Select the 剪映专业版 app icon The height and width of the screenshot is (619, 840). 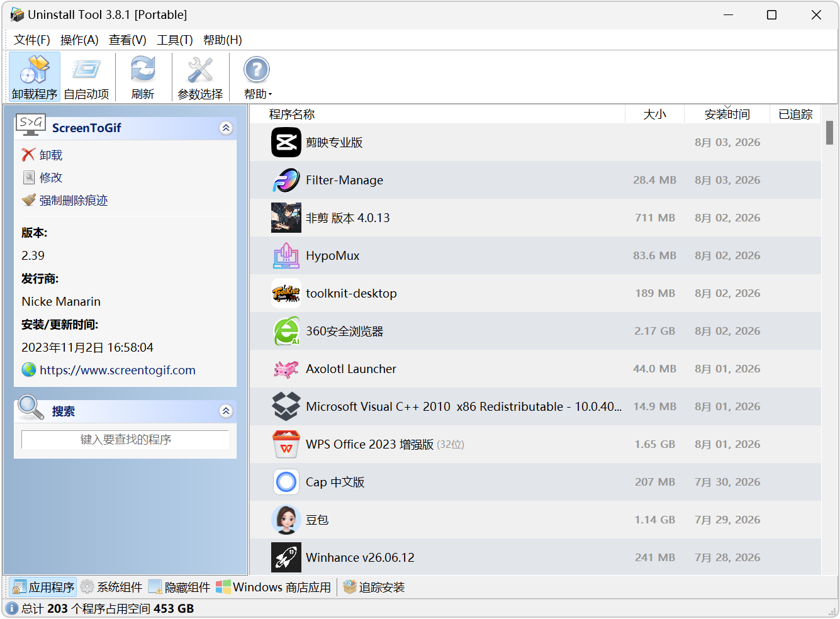coord(286,142)
